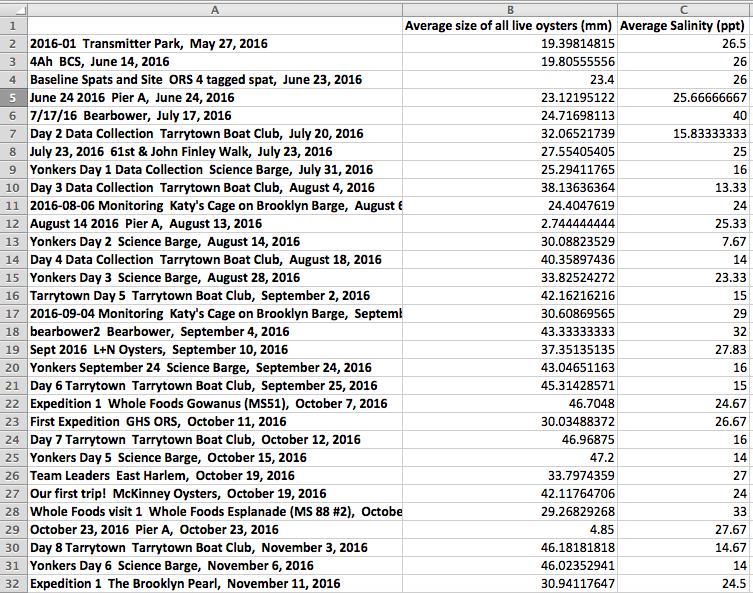Select cell 'Day 2 Data Collection Tarrytown Boat Club'

coord(215,134)
